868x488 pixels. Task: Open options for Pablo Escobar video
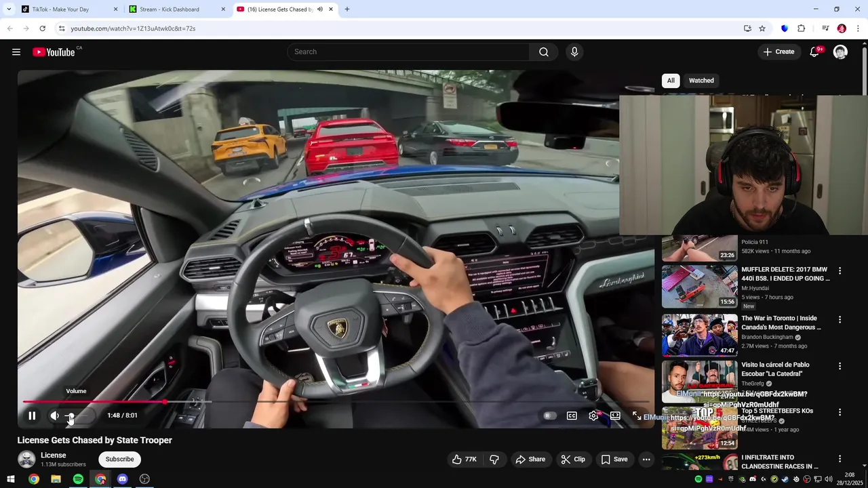(x=840, y=366)
